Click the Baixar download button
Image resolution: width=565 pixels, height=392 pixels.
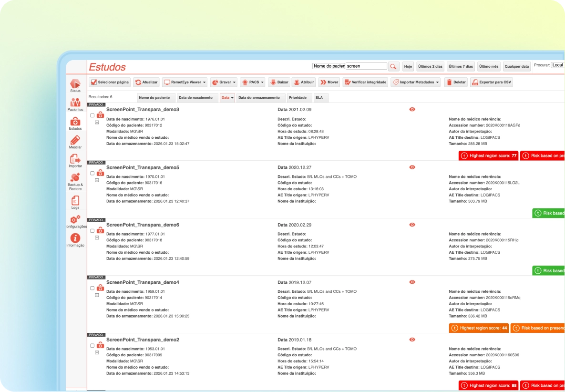coord(279,82)
